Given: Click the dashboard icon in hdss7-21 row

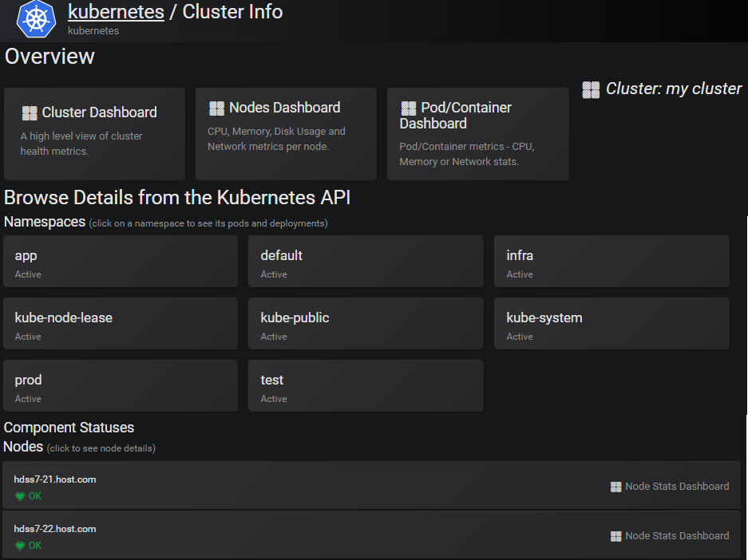Looking at the screenshot, I should coord(615,487).
